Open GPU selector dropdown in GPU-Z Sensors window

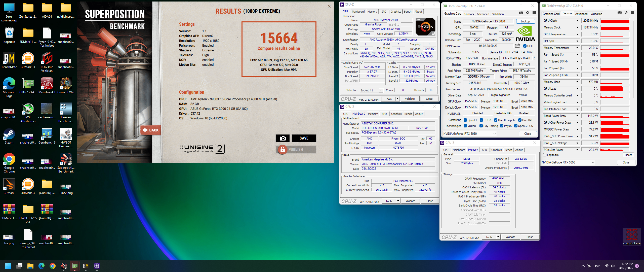[568, 162]
